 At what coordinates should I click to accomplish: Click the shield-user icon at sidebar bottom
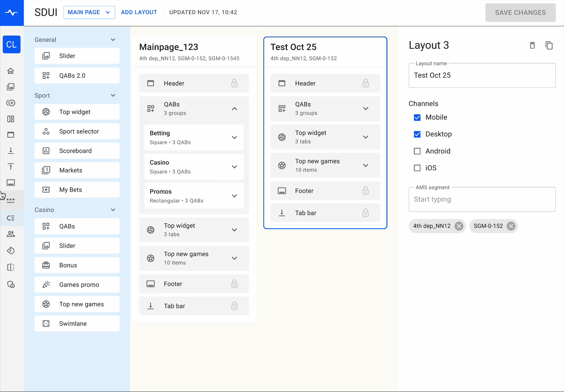(11, 285)
